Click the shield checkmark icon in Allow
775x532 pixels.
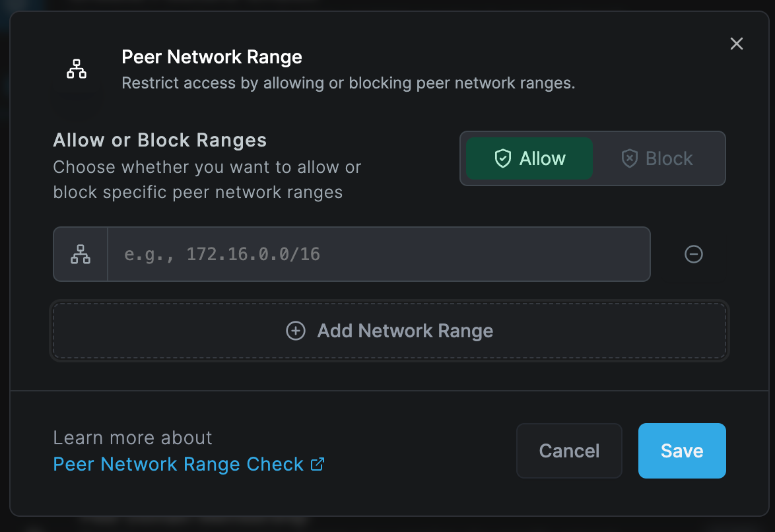(x=502, y=158)
